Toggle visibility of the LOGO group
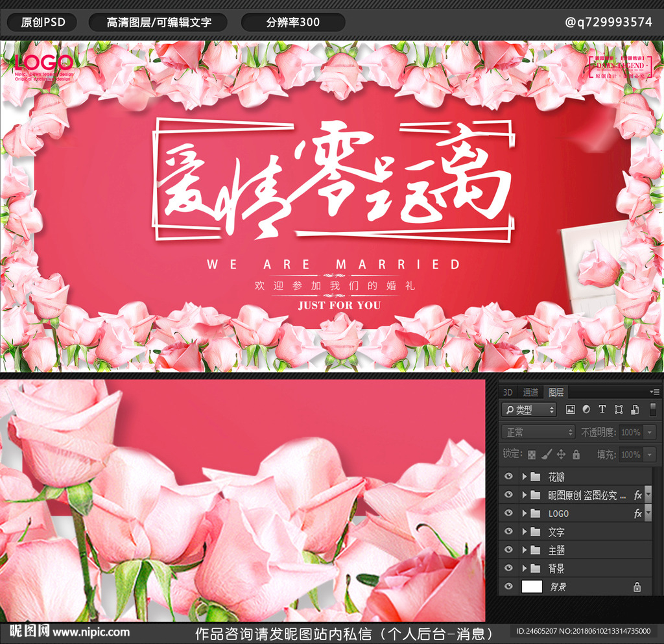This screenshot has height=644, width=664. pos(508,513)
